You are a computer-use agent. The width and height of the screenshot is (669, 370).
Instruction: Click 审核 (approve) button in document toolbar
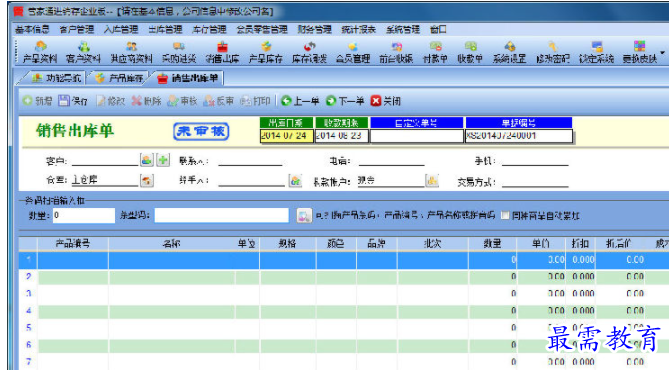click(182, 101)
